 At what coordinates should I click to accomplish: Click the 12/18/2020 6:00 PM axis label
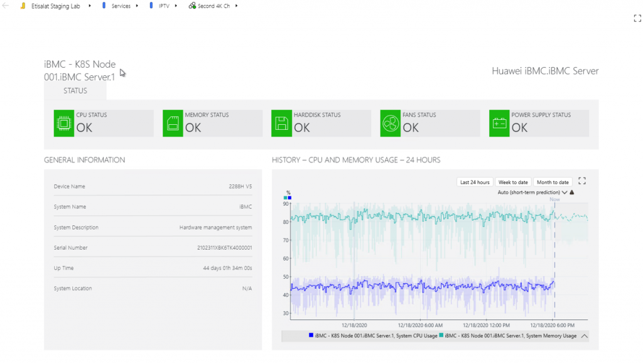[553, 326]
